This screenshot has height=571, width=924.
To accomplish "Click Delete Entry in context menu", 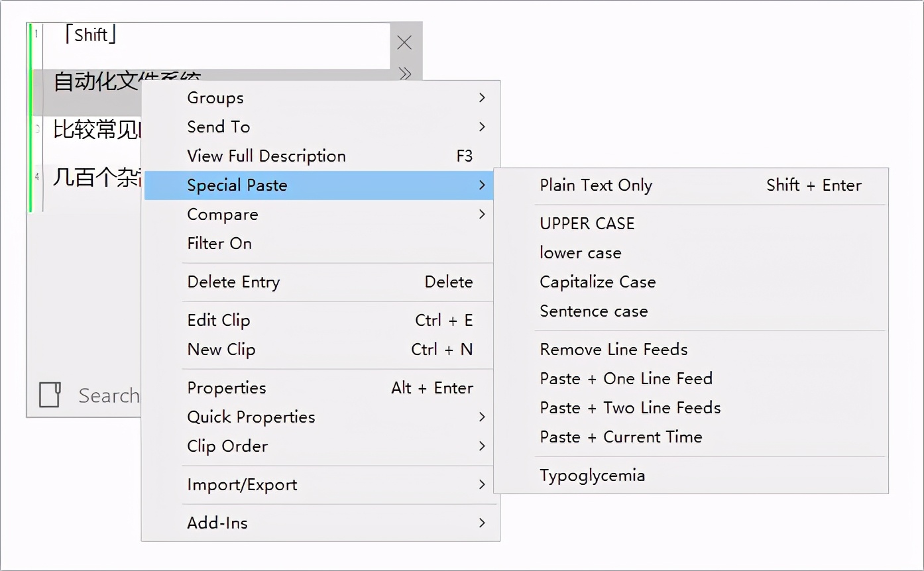I will (233, 282).
